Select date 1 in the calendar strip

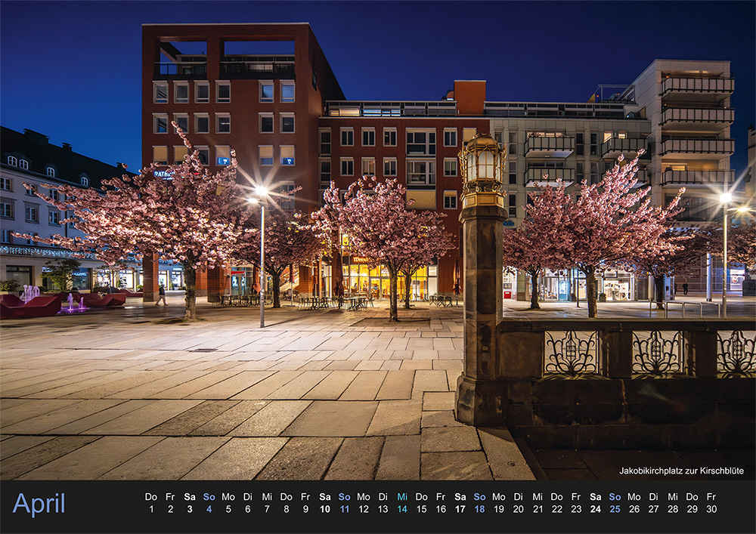151,509
